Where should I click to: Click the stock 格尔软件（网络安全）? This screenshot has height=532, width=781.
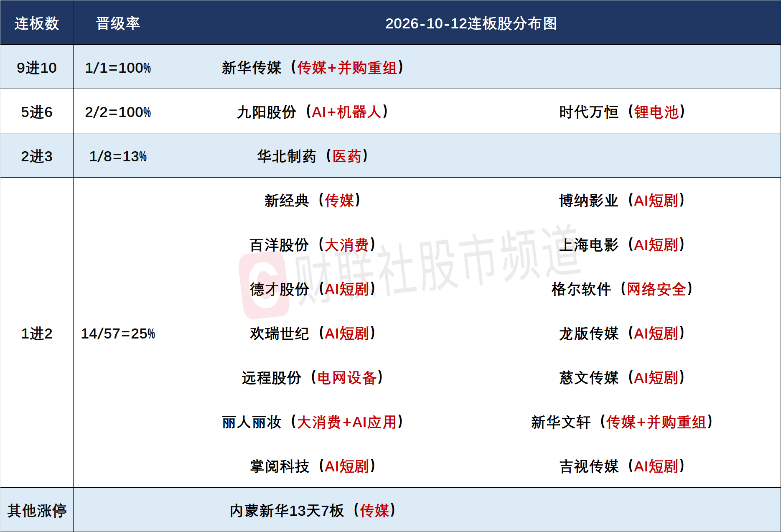[622, 289]
